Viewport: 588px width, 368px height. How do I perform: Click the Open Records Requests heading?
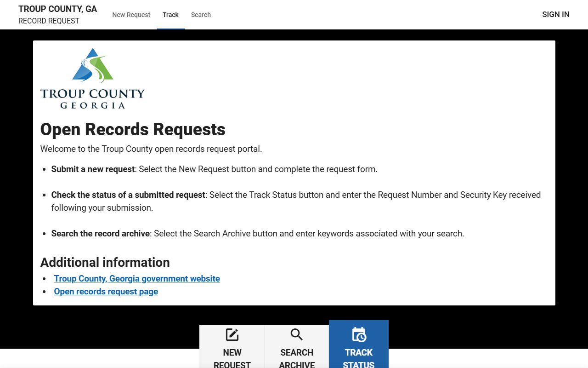[x=133, y=129]
